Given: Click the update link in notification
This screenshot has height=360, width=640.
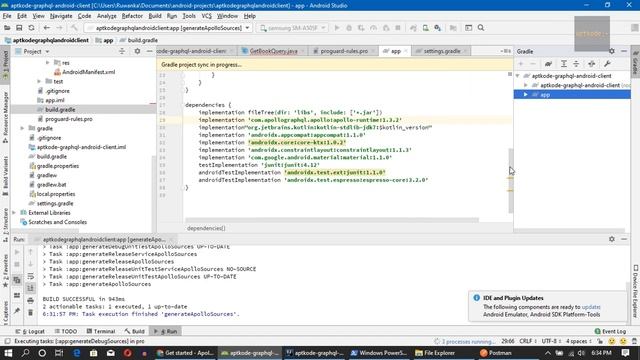Looking at the screenshot, I should tap(591, 307).
